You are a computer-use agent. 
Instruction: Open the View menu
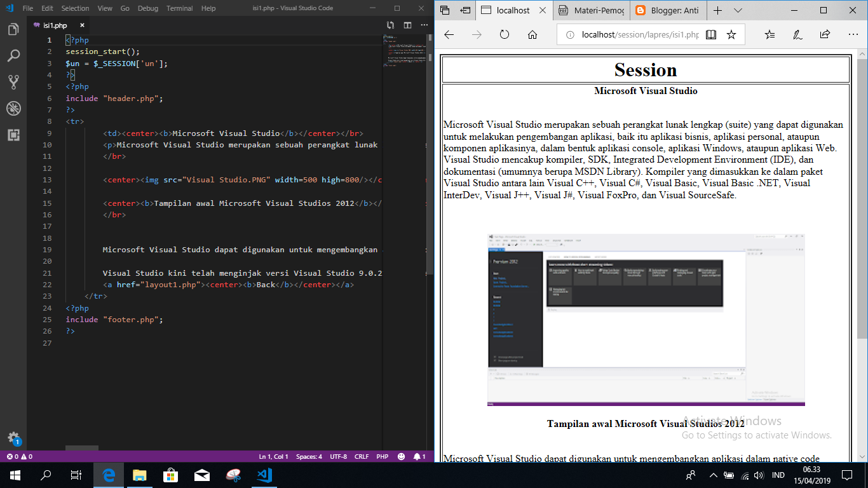[x=105, y=8]
